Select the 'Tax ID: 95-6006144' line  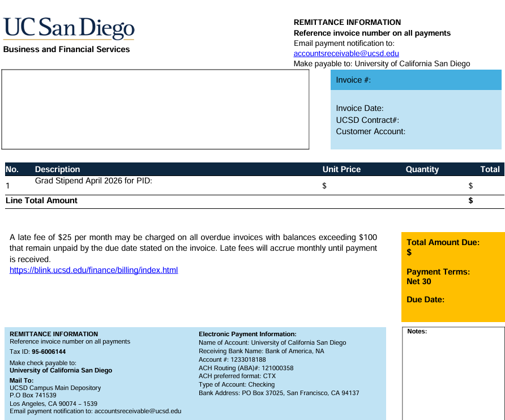[x=38, y=352]
